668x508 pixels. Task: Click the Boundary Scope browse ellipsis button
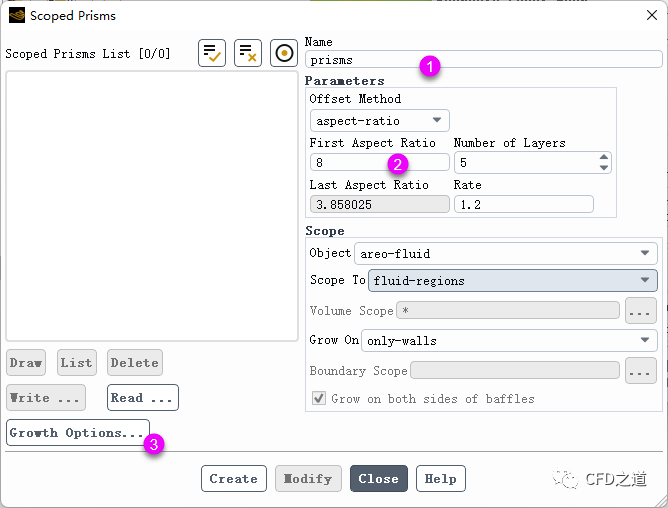pyautogui.click(x=640, y=371)
